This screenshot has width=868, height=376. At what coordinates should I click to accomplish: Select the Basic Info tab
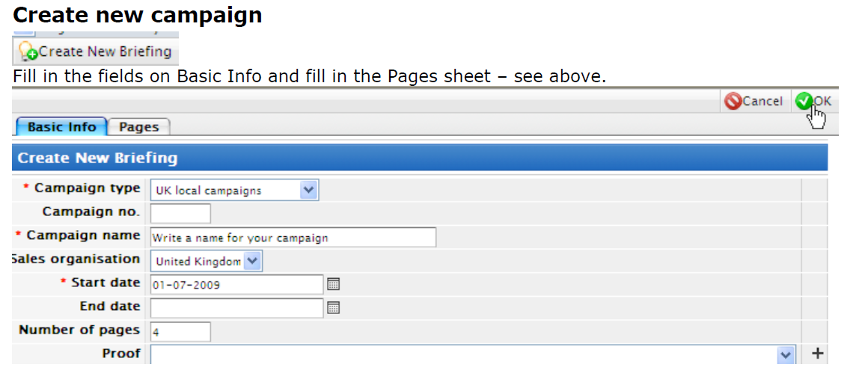[x=61, y=126]
